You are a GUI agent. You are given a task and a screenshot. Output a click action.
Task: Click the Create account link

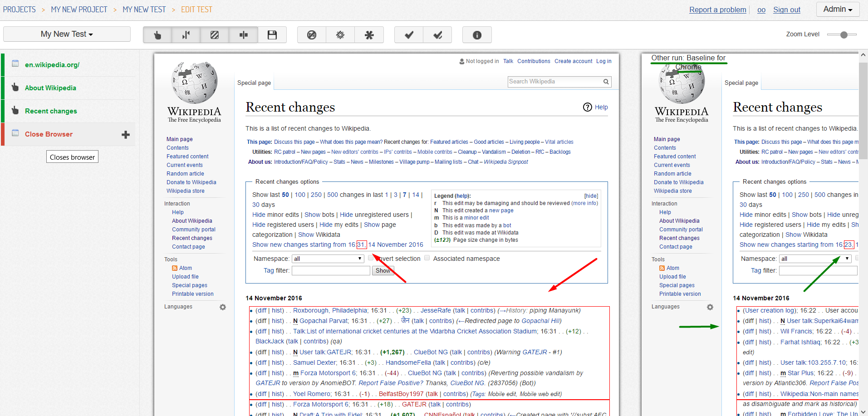coord(573,61)
